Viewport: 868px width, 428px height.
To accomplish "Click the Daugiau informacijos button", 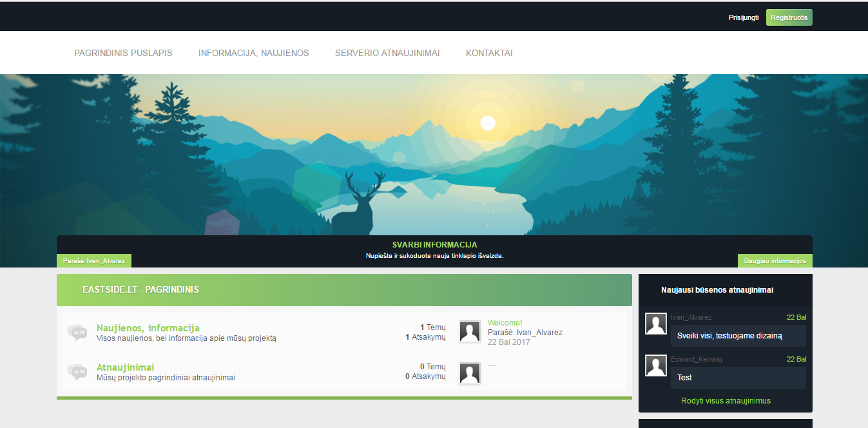I will [775, 260].
